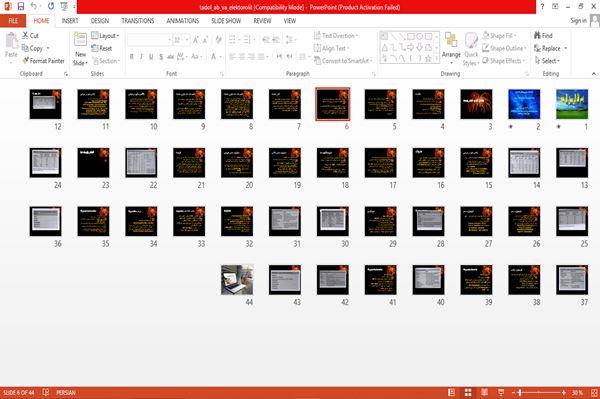Click the zoom out minus button
Image resolution: width=600 pixels, height=399 pixels.
tap(514, 392)
